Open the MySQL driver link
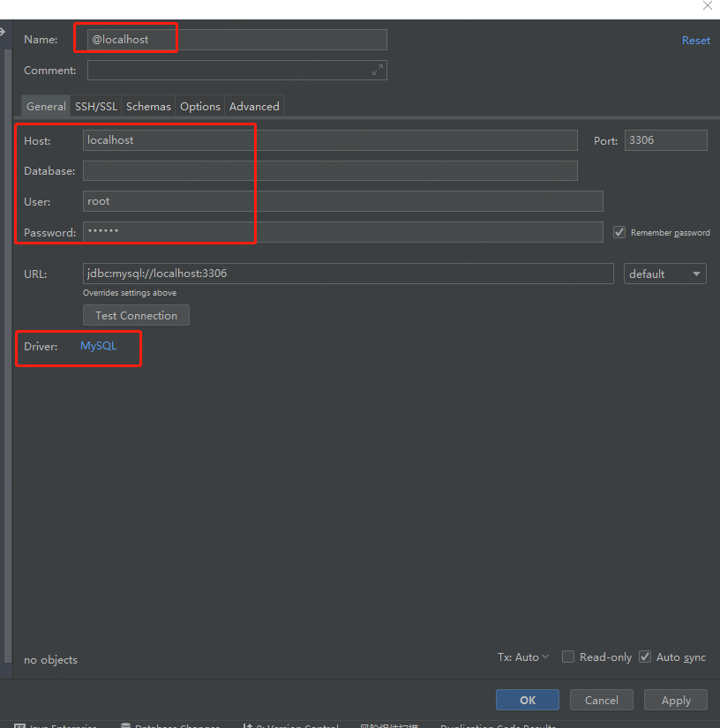The image size is (720, 728). click(97, 346)
